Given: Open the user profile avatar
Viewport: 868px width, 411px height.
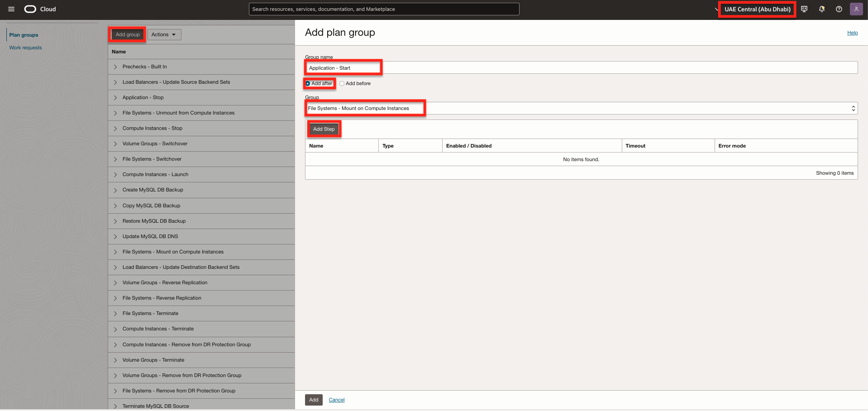Looking at the screenshot, I should point(856,9).
